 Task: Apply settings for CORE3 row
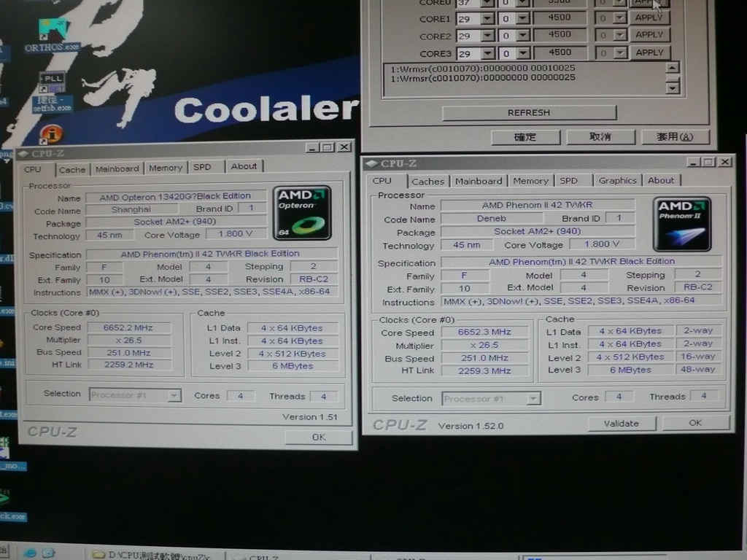coord(649,52)
